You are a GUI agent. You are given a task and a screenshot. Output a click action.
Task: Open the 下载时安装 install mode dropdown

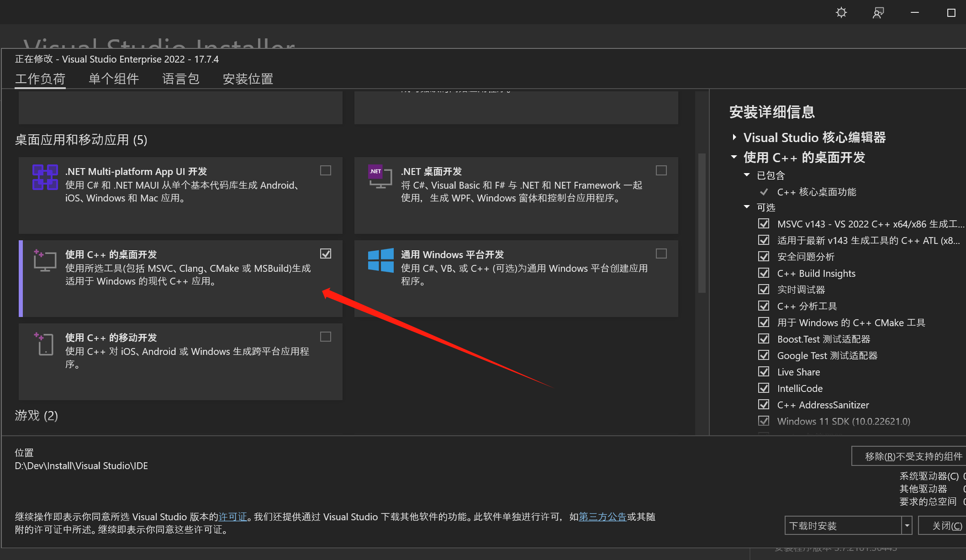tap(907, 526)
